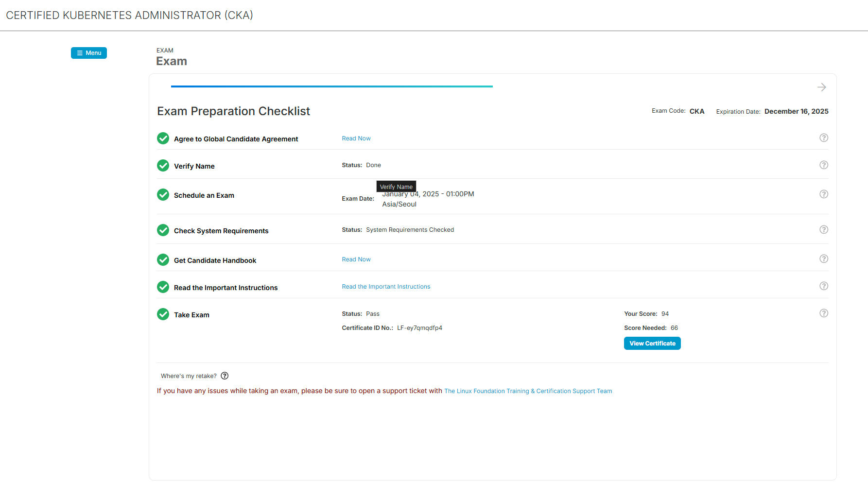Click green checkmark for Check System Requirements

[x=163, y=230]
